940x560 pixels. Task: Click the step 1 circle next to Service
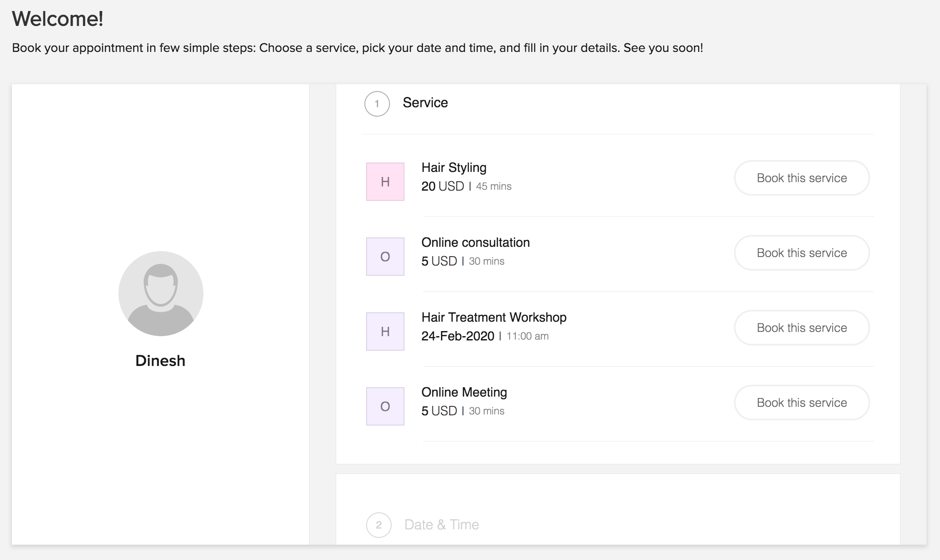pos(377,104)
